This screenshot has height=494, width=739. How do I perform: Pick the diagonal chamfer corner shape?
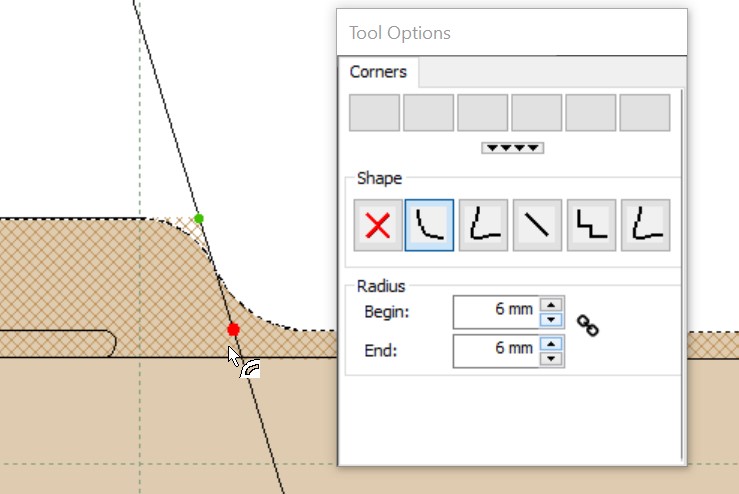coord(537,225)
